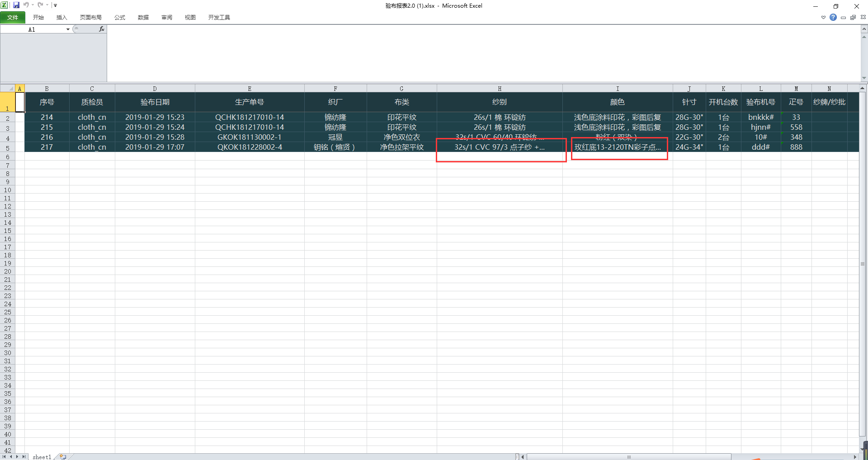Open the 开发工具 (Developer) ribbon tab

(x=219, y=17)
